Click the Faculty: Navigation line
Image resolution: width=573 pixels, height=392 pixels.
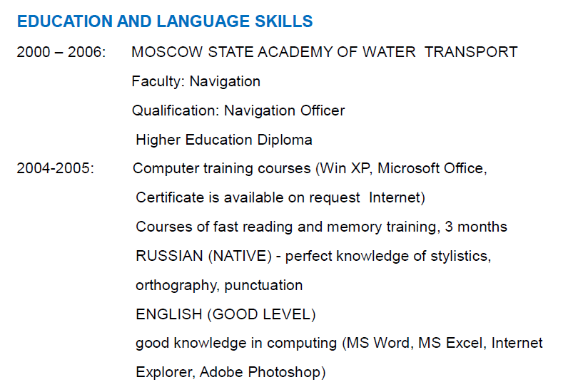pyautogui.click(x=196, y=81)
